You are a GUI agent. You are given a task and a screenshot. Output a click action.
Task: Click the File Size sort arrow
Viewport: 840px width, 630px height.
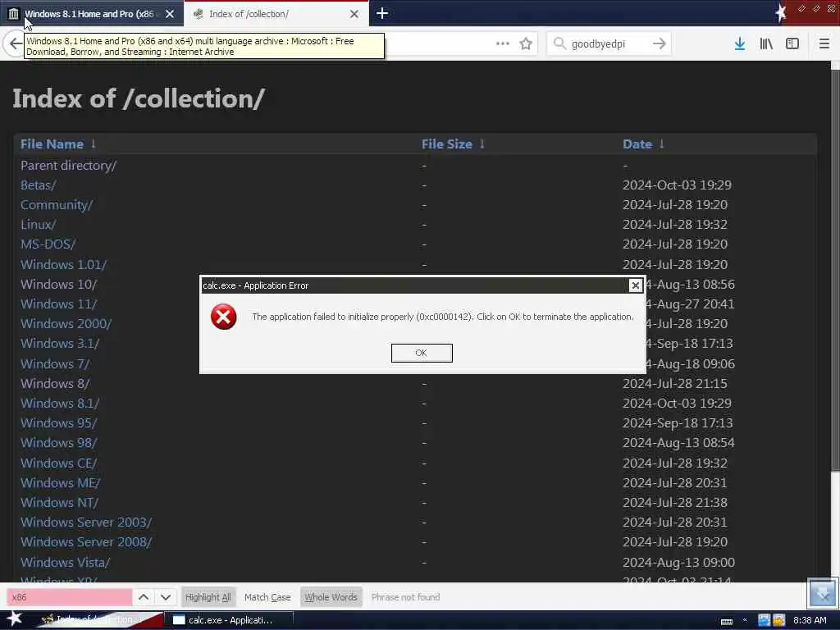click(x=482, y=144)
